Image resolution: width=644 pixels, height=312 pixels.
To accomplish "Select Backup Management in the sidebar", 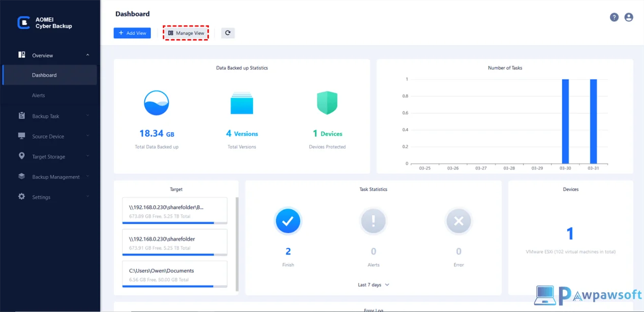I will point(56,177).
